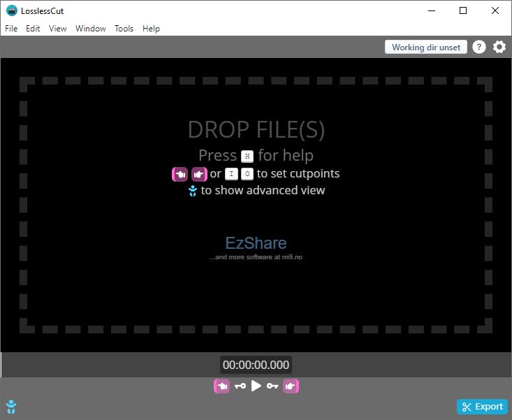Open the Window menu

(90, 29)
